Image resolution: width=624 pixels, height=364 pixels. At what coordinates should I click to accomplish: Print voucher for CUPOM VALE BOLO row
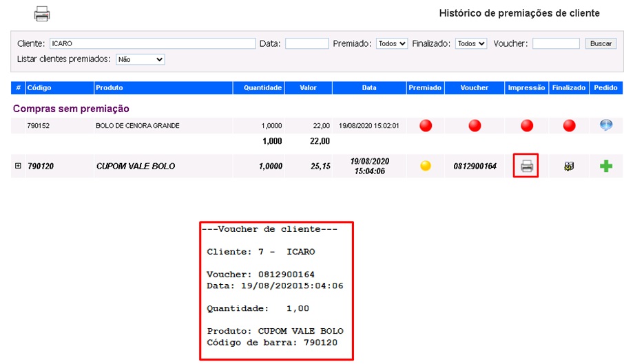[x=526, y=166]
